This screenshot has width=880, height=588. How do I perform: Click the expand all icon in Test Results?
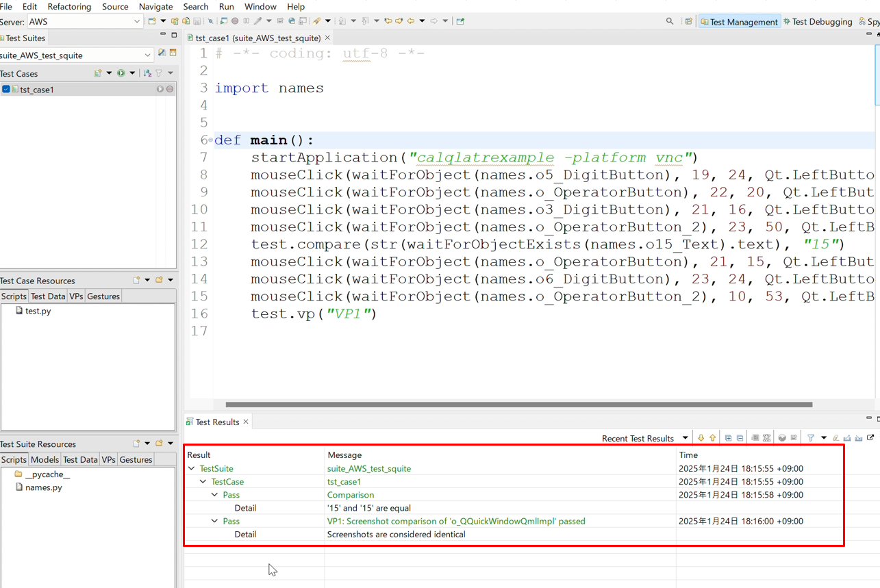pyautogui.click(x=728, y=438)
